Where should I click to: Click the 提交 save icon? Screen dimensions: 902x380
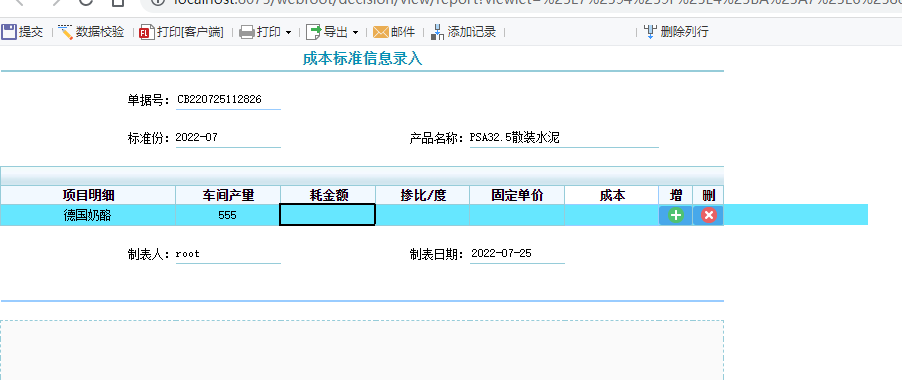coord(9,32)
